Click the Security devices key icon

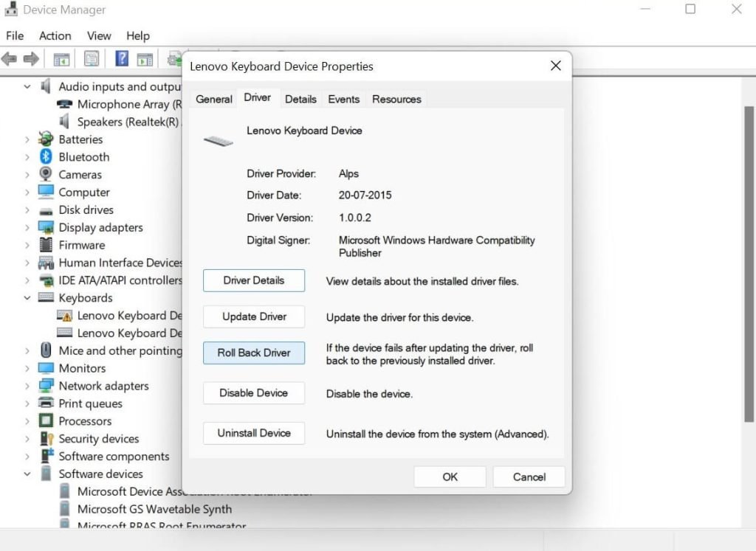(x=47, y=438)
